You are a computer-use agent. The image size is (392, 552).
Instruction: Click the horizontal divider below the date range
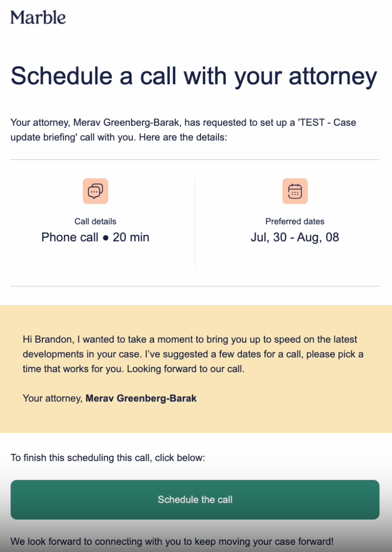[195, 286]
